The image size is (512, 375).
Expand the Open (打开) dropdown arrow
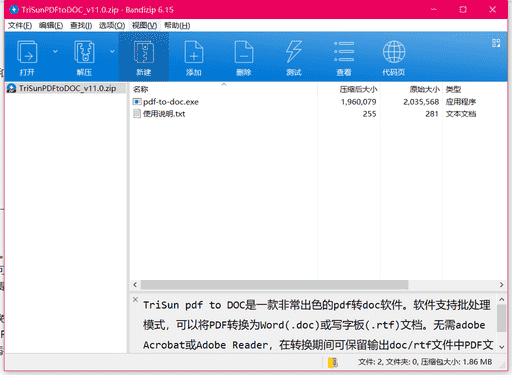point(55,51)
